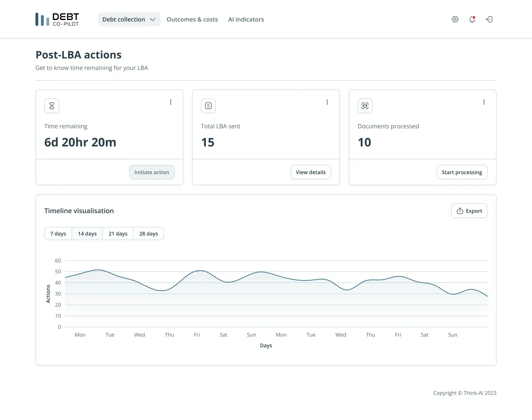Screen dimensions: 532x420
Task: Switch to the 28 days range
Action: tap(149, 234)
